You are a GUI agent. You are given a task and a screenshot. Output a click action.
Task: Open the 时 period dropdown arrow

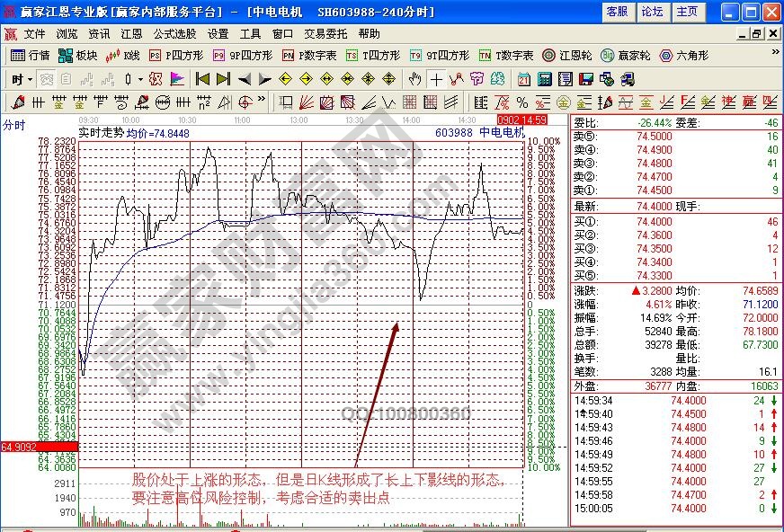point(29,78)
